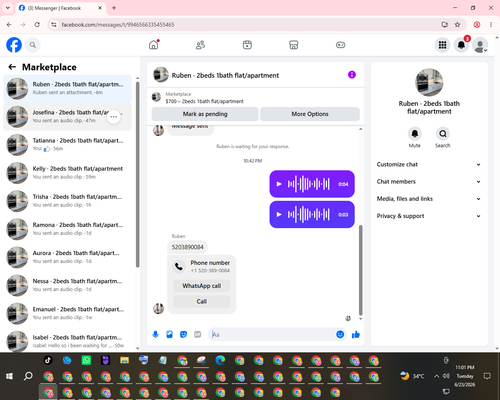Open the notifications bell
This screenshot has width=500, height=400.
(x=461, y=45)
